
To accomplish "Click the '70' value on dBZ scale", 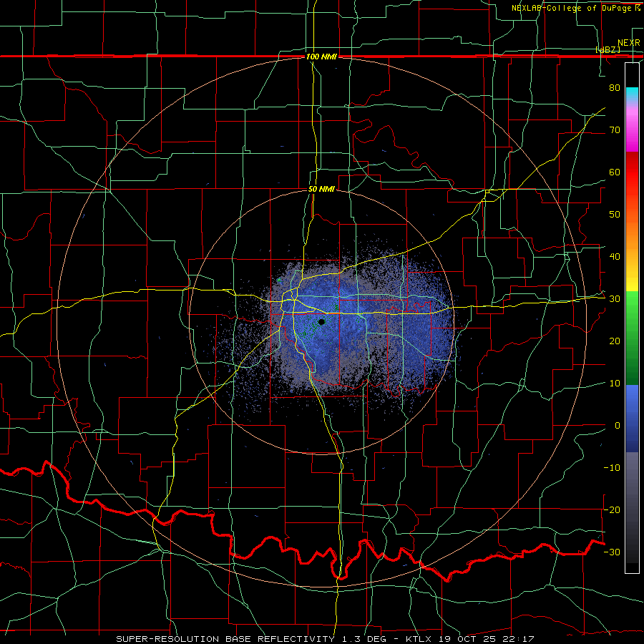I will [x=615, y=130].
